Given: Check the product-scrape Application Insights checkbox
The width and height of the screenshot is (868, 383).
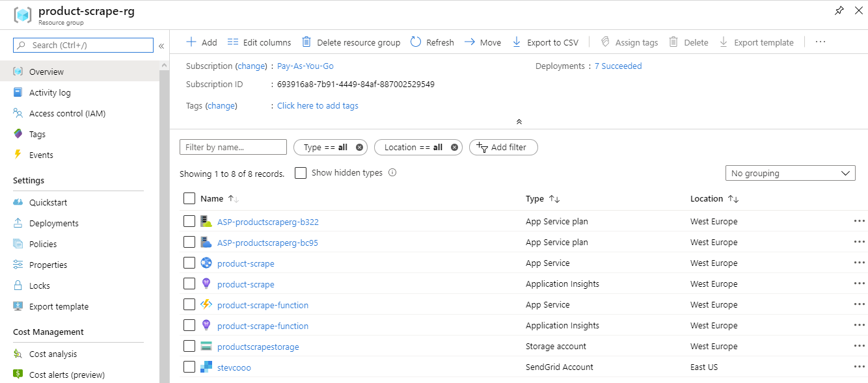Looking at the screenshot, I should tap(189, 284).
